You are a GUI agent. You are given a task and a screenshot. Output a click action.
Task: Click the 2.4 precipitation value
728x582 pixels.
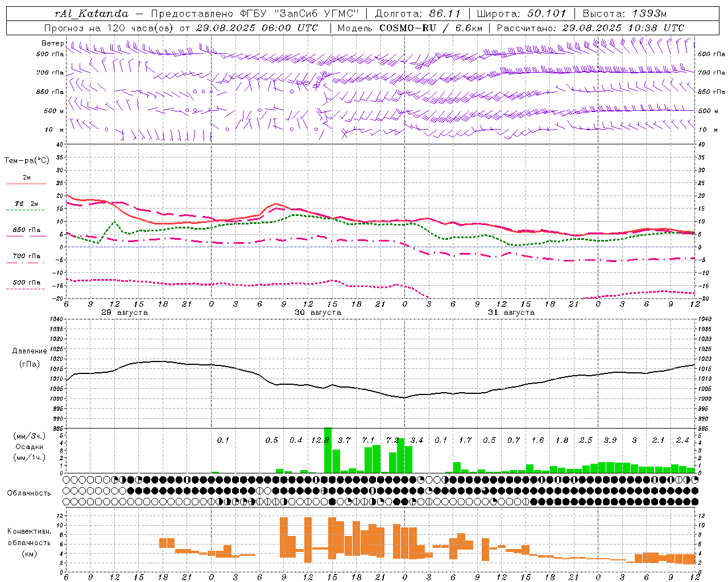682,440
